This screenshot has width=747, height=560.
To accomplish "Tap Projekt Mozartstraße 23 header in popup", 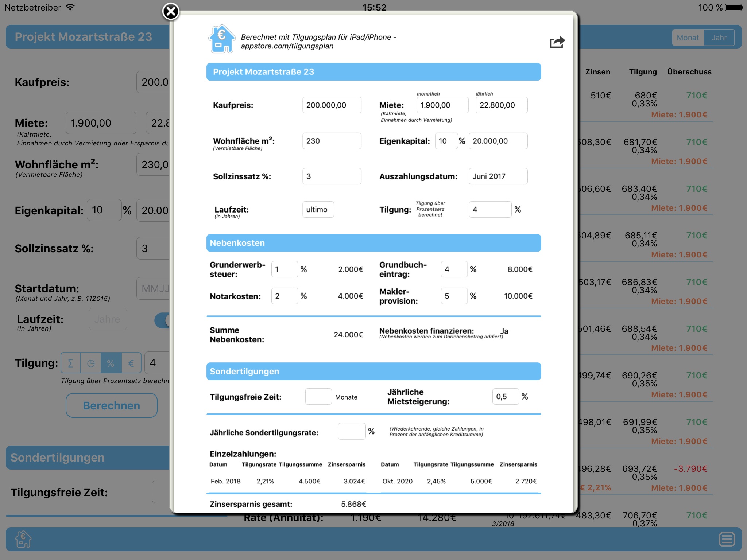I will pyautogui.click(x=373, y=72).
